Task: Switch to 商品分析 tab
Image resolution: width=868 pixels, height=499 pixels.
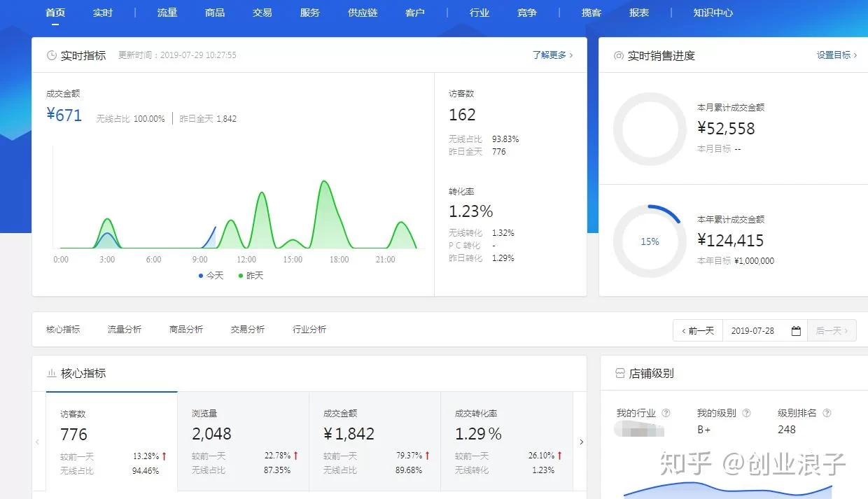Action: pyautogui.click(x=186, y=330)
